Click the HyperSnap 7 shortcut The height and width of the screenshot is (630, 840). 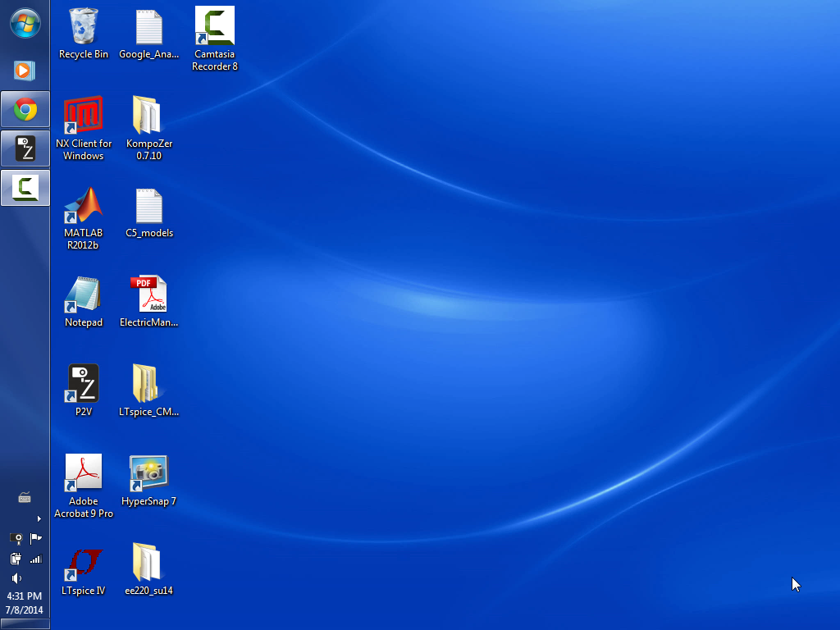pos(148,481)
